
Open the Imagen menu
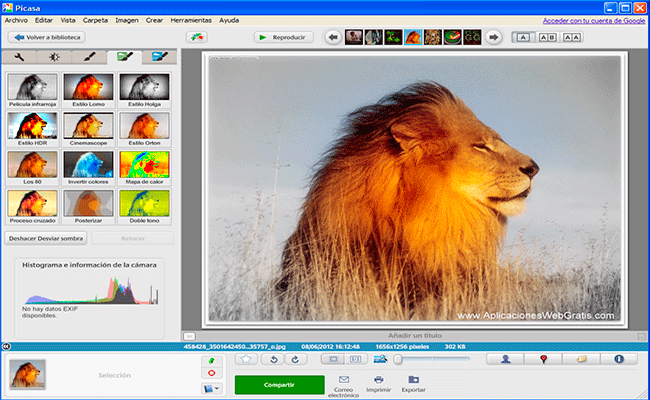coord(127,20)
